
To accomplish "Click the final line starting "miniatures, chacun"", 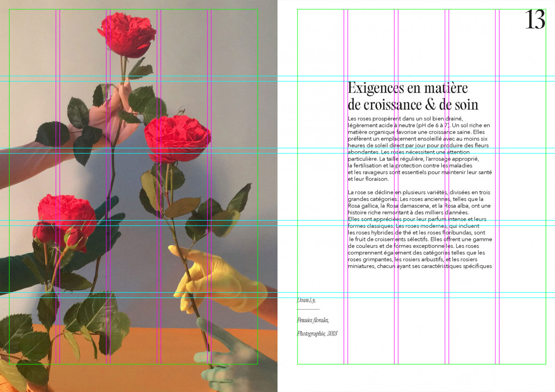I will [419, 266].
